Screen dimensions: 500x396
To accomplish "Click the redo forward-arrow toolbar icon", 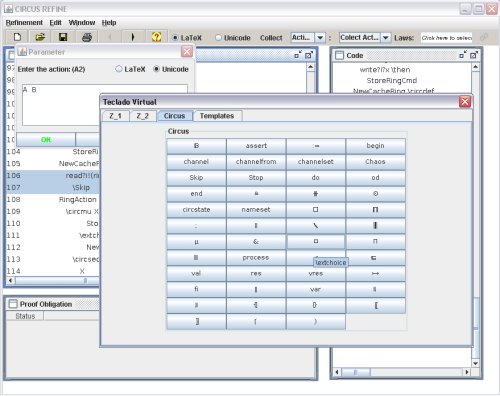I will [133, 37].
